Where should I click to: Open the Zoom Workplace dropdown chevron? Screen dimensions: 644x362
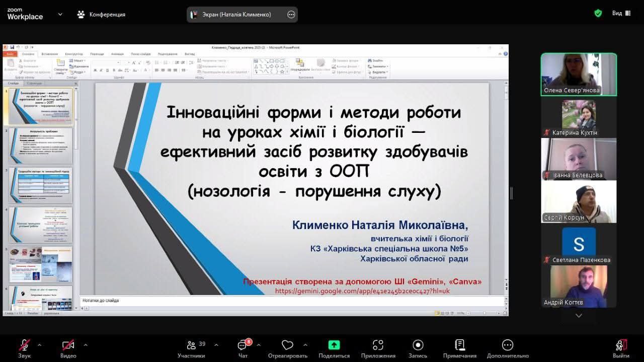click(60, 15)
